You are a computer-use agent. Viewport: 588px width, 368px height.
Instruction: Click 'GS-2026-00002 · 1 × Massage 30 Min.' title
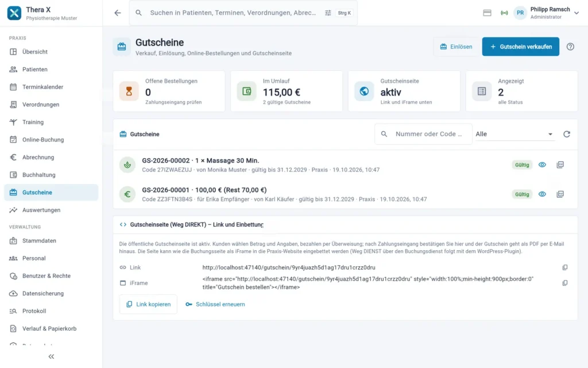point(200,161)
